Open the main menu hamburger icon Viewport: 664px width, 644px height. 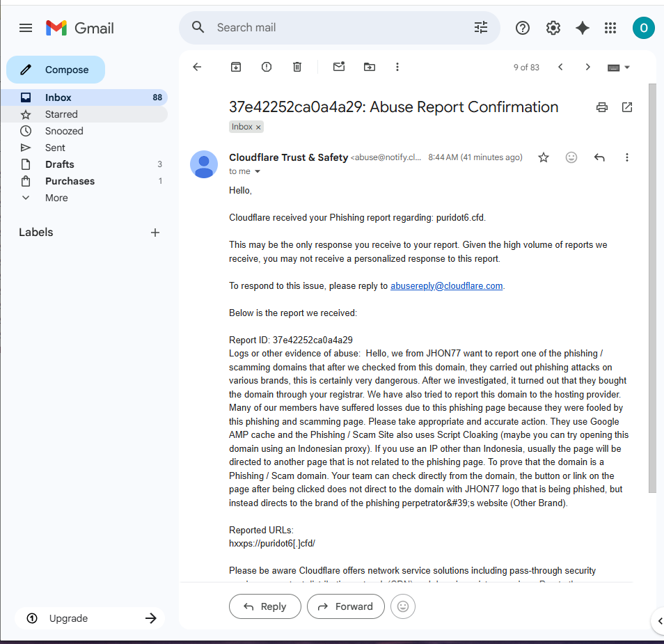26,28
